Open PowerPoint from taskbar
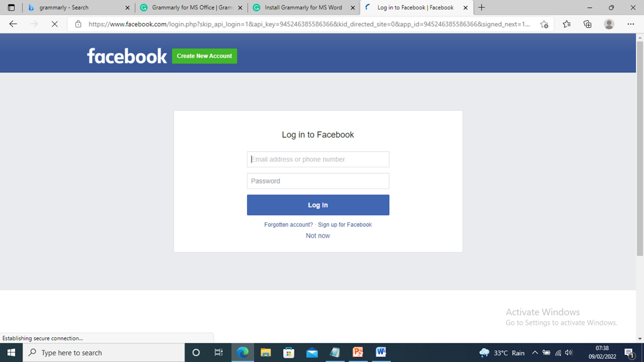This screenshot has height=362, width=644. point(358,353)
